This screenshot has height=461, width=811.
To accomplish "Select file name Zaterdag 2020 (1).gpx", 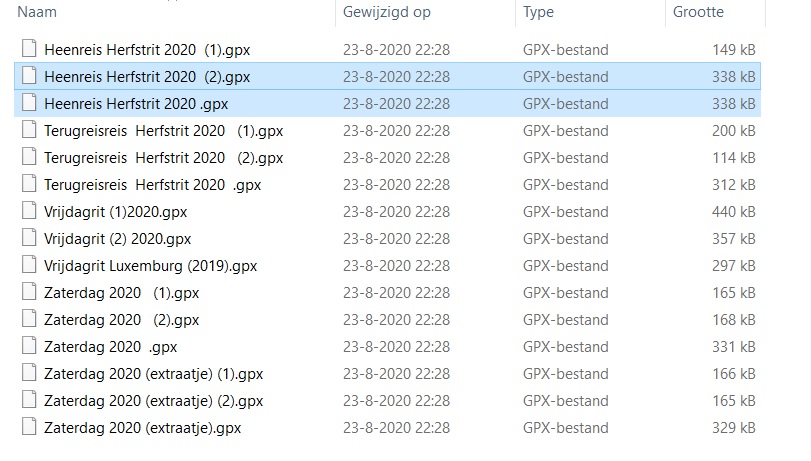I will pos(122,293).
